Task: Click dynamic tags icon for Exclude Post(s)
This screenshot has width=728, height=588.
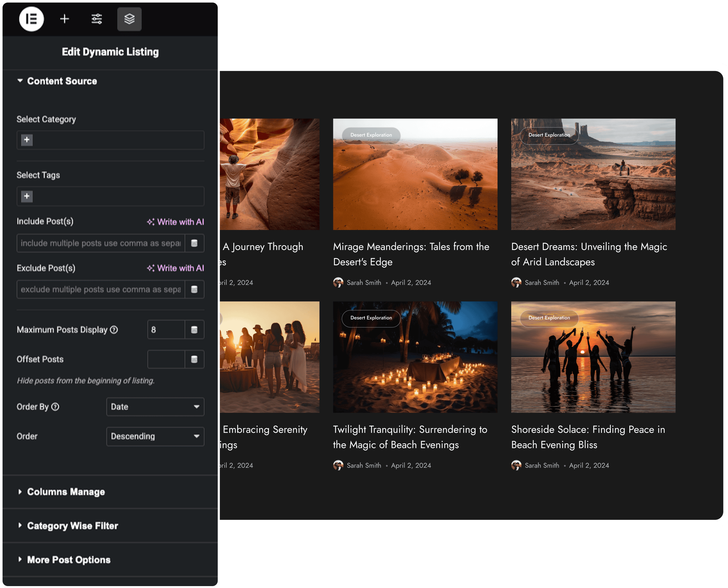Action: 194,289
